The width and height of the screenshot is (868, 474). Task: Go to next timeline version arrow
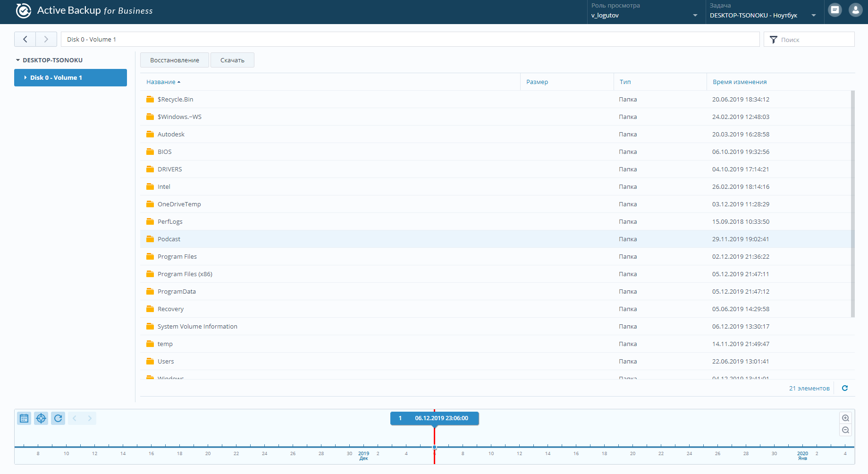coord(90,418)
